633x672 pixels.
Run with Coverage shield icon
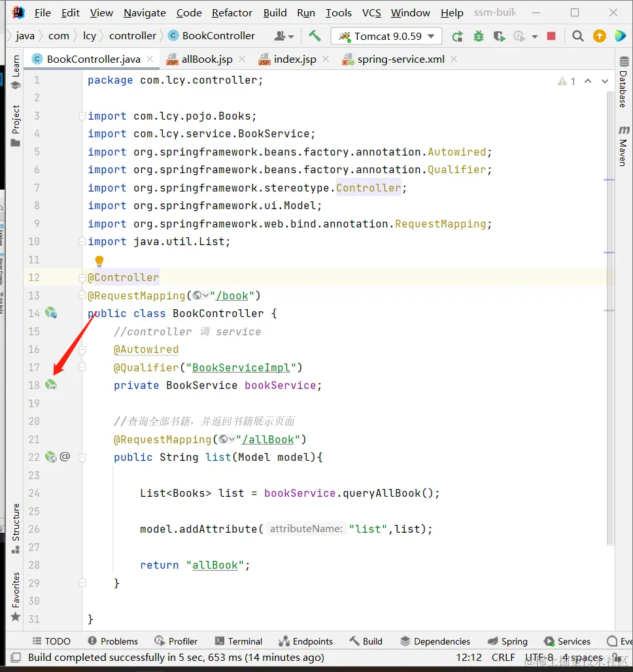499,37
